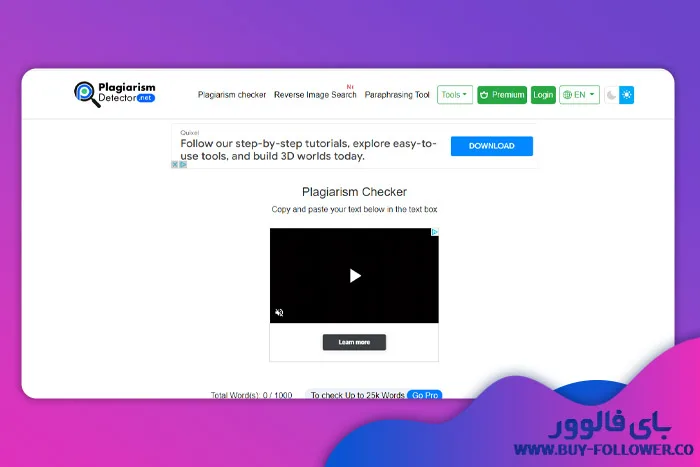Open Plagiarism checker nav link

tap(232, 95)
